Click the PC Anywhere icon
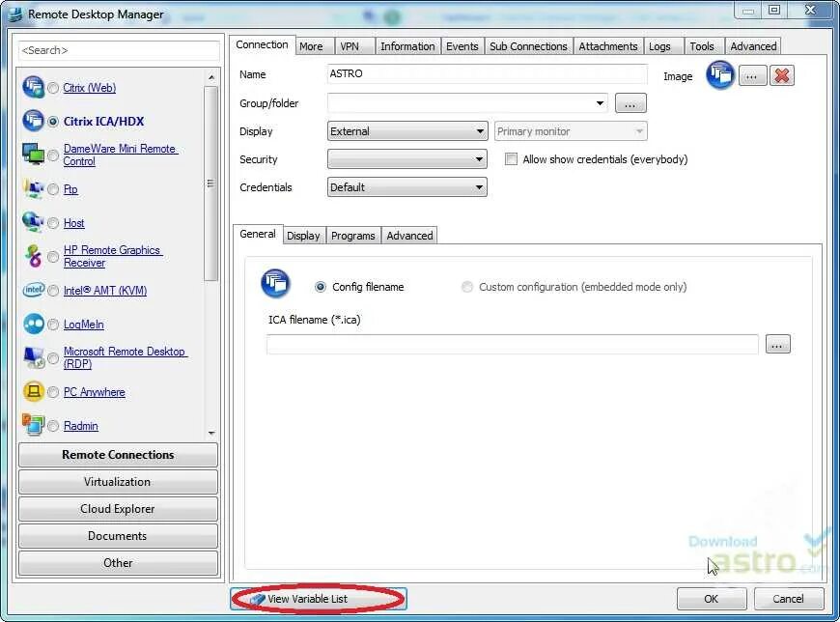 coord(33,391)
